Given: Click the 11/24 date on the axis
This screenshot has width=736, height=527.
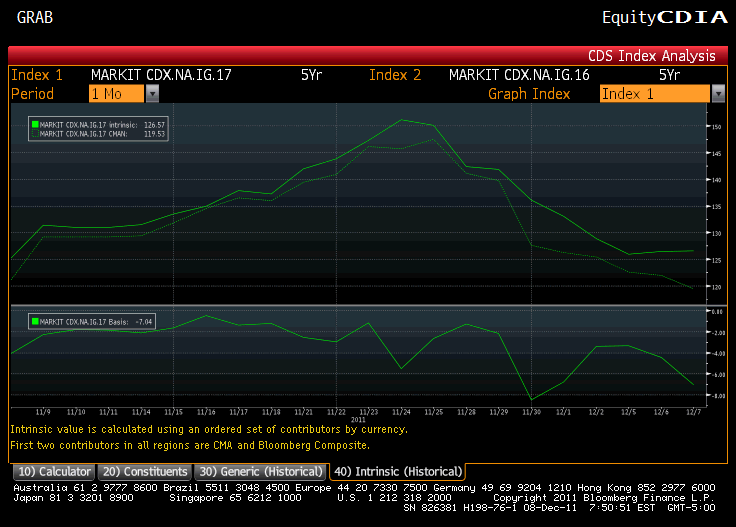Looking at the screenshot, I should [x=400, y=412].
